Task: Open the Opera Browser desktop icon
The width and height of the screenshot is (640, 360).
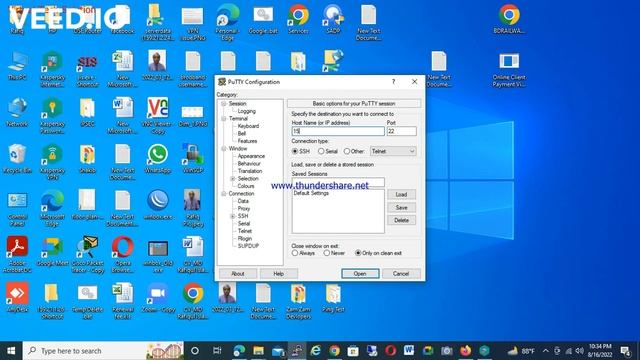Action: [122, 254]
